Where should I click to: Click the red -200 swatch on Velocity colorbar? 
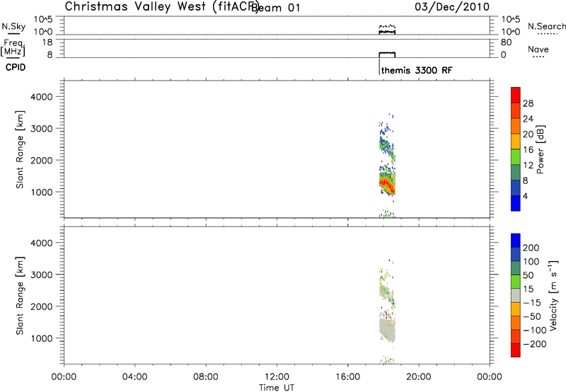tap(516, 350)
